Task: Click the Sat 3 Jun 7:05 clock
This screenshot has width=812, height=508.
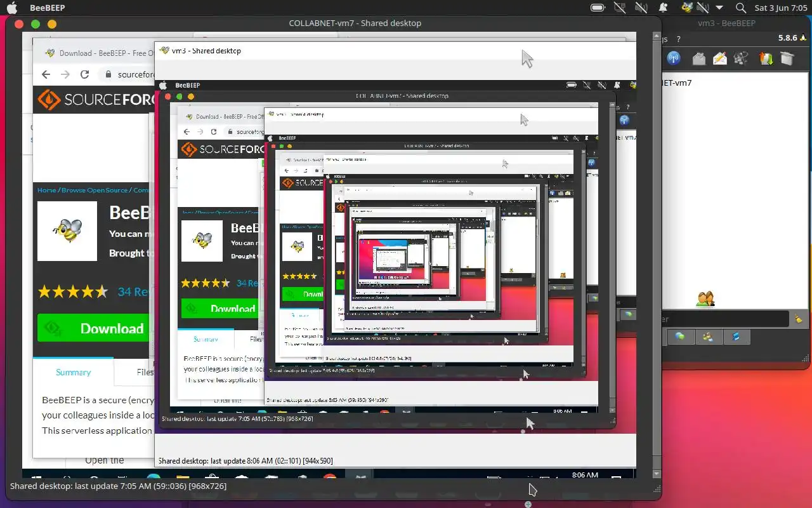Action: tap(780, 8)
